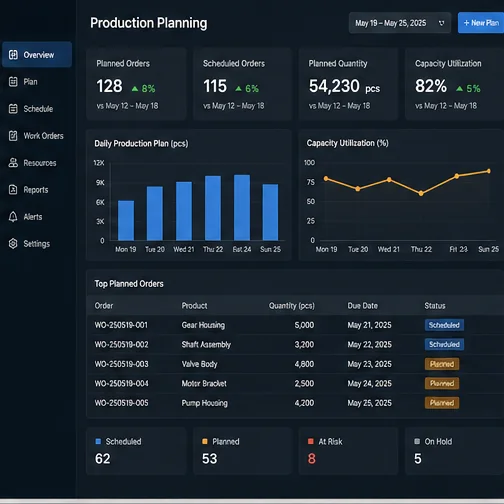The height and width of the screenshot is (504, 504).
Task: Click the Work Orders clipboard icon
Action: coord(13,136)
